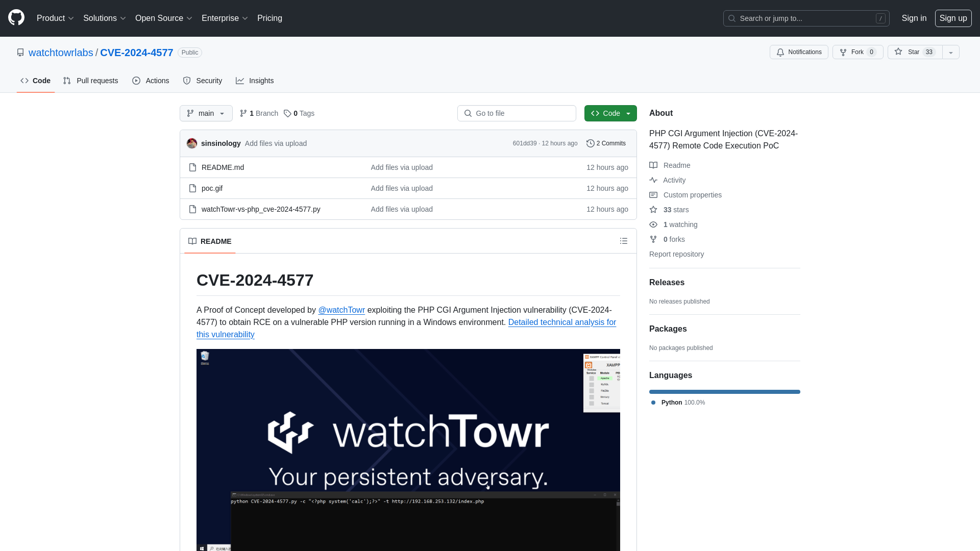Open the README.md file
The width and height of the screenshot is (980, 551).
[223, 167]
